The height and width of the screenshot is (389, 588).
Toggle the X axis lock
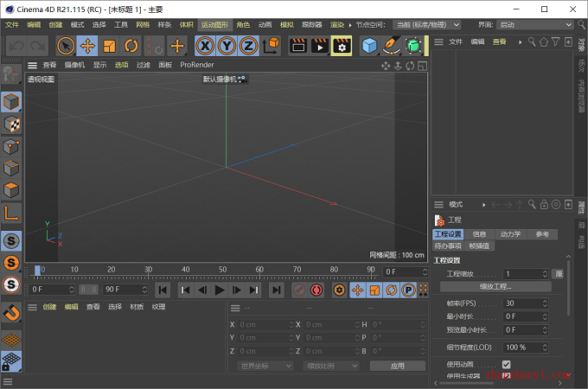point(205,46)
